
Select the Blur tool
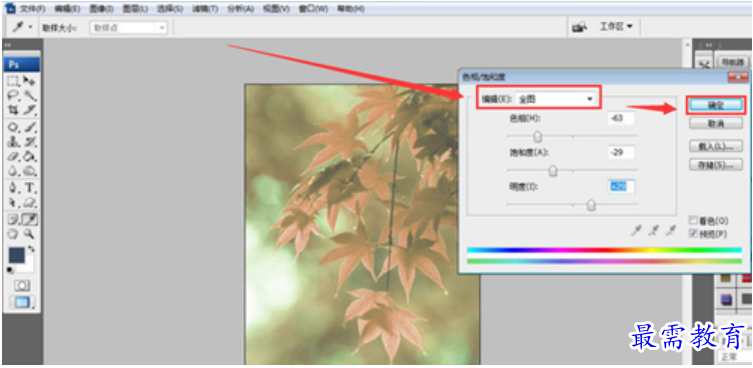(x=13, y=171)
